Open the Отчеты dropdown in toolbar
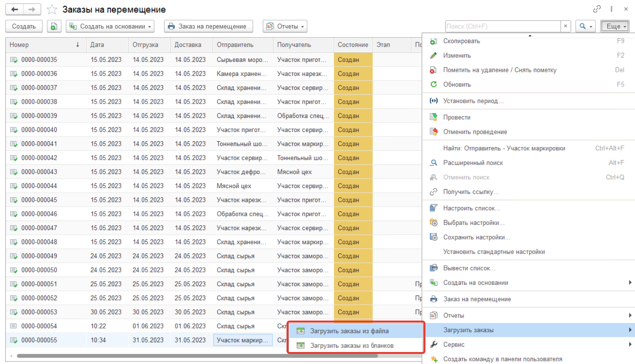Viewport: 635px width, 364px height. (285, 26)
